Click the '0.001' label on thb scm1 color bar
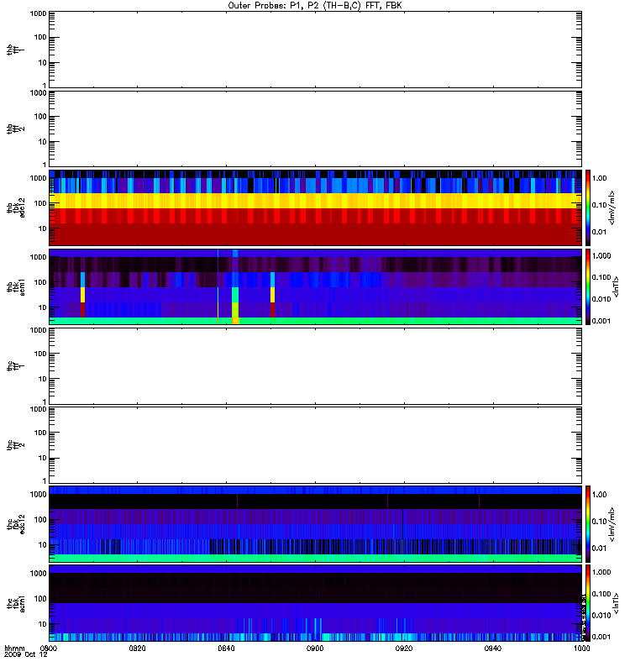Viewport: 630px width, 672px height. [601, 321]
